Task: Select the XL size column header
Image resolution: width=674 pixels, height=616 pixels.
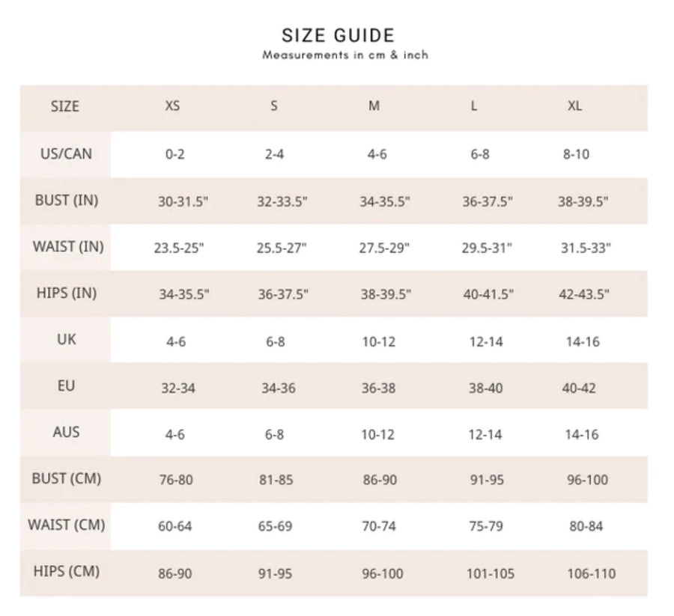Action: tap(574, 106)
